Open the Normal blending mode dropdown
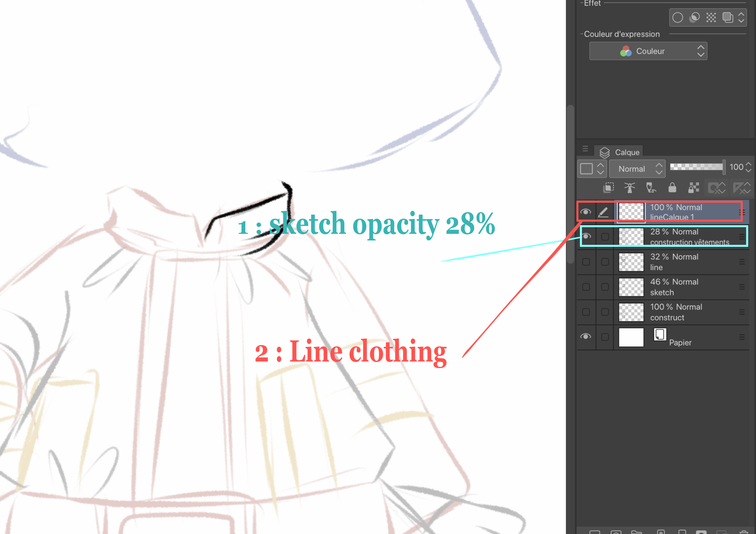The height and width of the screenshot is (534, 756). pyautogui.click(x=637, y=169)
